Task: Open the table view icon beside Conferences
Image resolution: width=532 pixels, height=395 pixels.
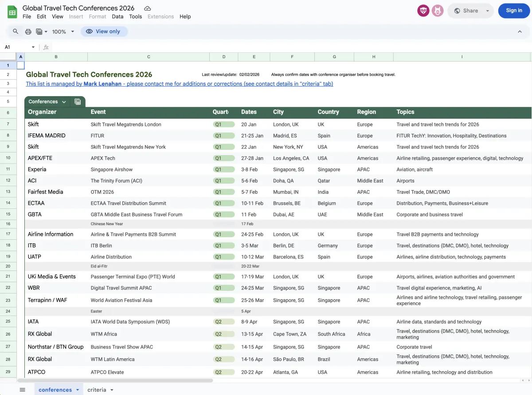Action: click(78, 102)
